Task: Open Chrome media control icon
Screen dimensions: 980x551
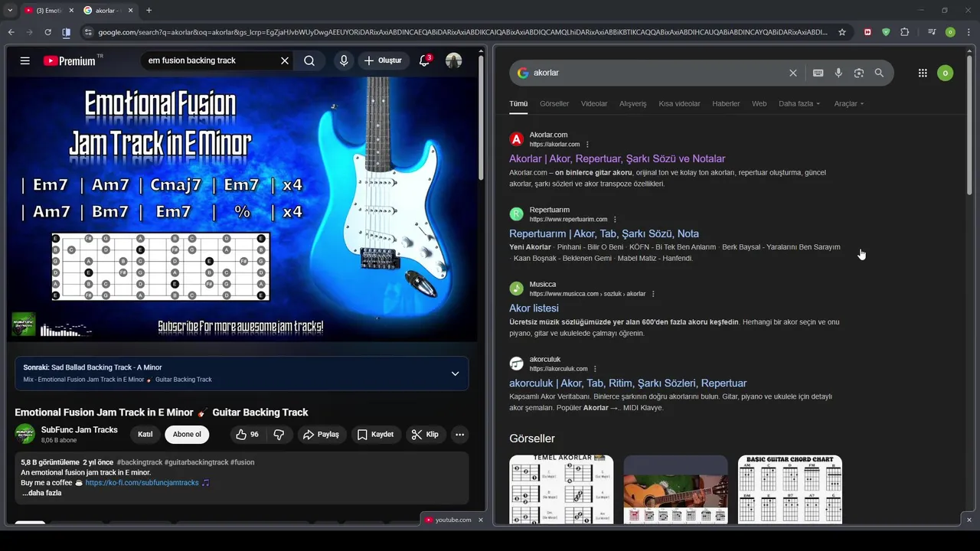Action: (x=932, y=32)
